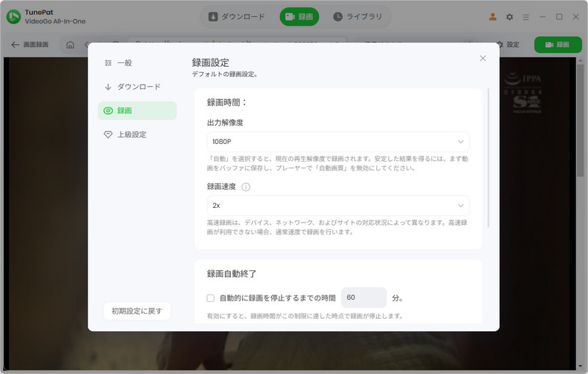Screen dimensions: 588x374
Task: Click the 設定 button near address bar
Action: (509, 45)
